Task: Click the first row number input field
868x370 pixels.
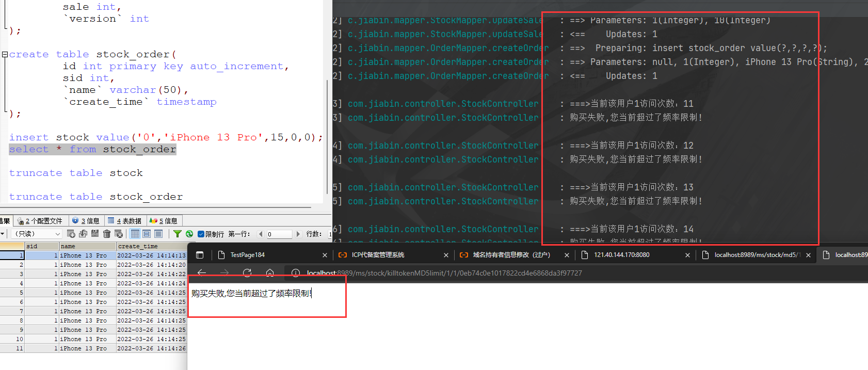Action: tap(279, 234)
